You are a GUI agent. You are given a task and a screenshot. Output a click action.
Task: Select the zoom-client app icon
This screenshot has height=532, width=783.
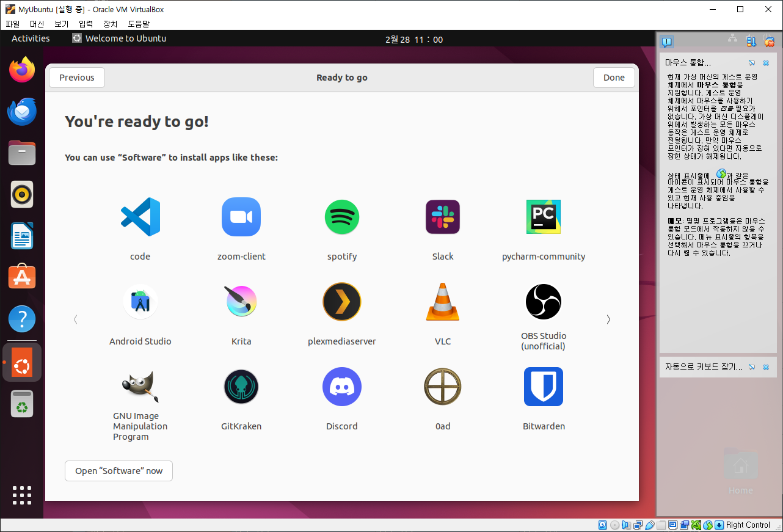click(x=241, y=217)
